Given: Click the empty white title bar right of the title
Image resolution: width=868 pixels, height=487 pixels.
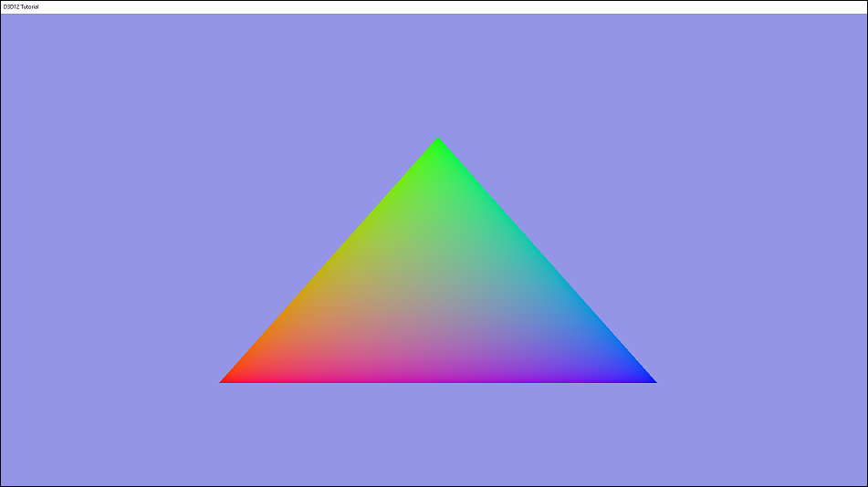Looking at the screenshot, I should pos(456,6).
